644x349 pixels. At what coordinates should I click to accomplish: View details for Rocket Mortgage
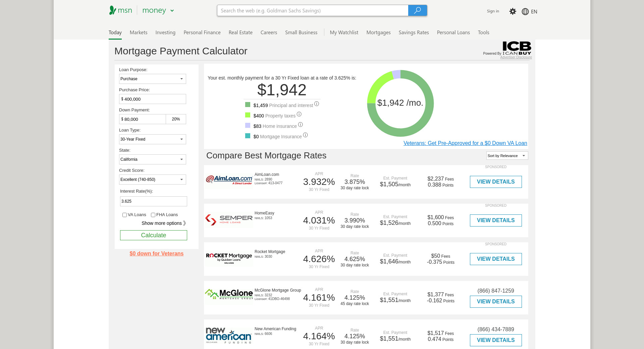click(495, 259)
